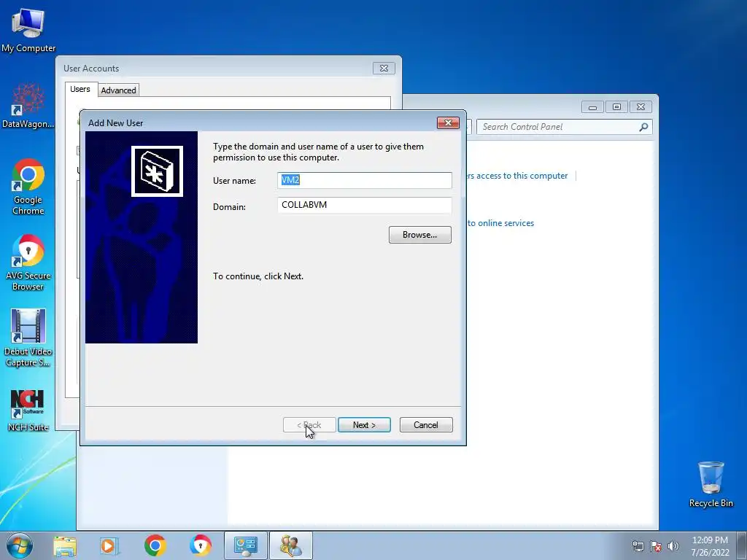
Task: Switch to the Advanced tab in User Accounts
Action: pos(118,90)
